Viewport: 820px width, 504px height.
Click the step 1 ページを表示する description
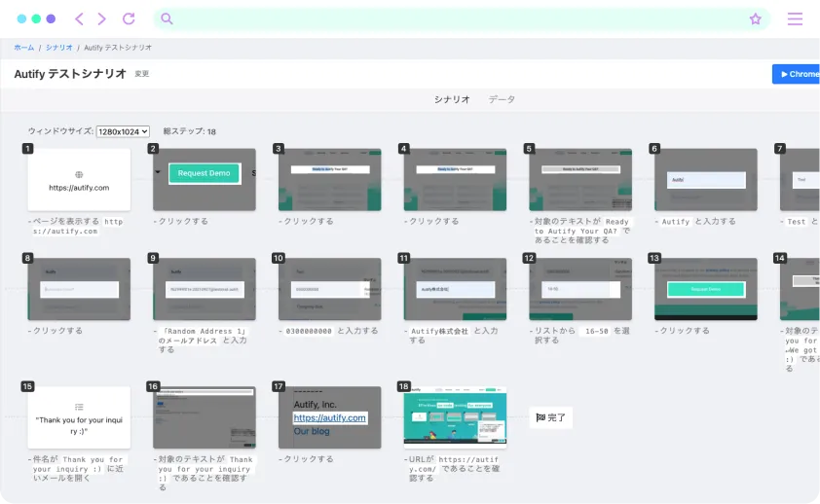coord(76,226)
